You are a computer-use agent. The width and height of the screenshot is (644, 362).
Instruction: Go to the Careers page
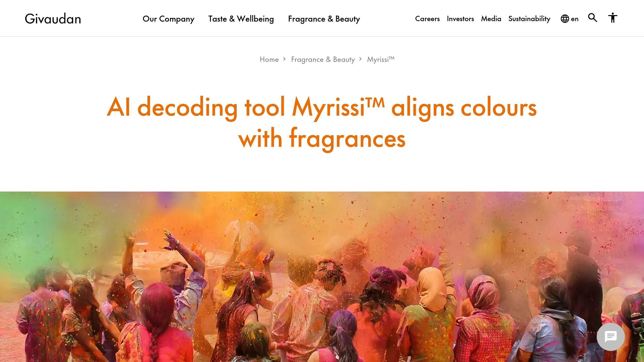(427, 19)
